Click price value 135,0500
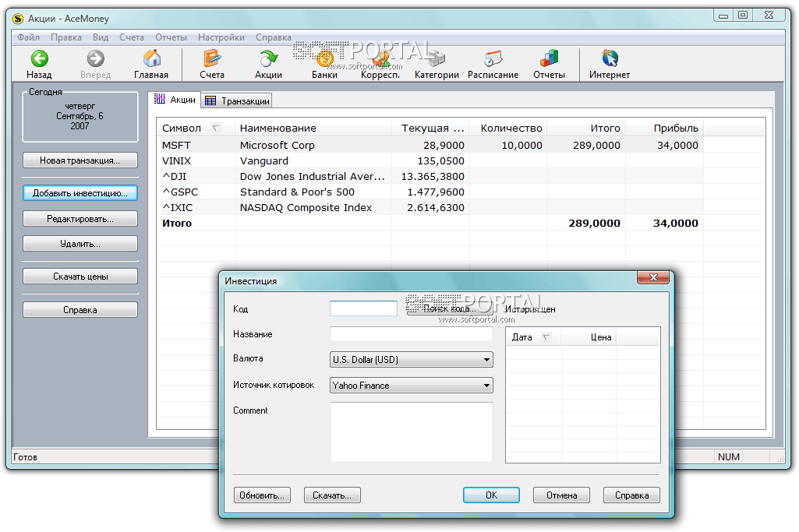Screen dimensions: 799x532 coord(440,161)
